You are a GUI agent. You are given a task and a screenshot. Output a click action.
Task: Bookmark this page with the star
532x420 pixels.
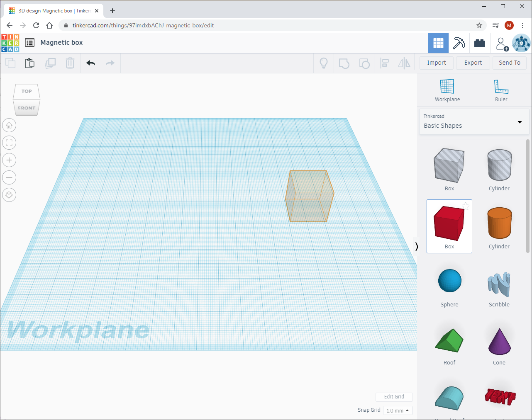click(x=479, y=25)
